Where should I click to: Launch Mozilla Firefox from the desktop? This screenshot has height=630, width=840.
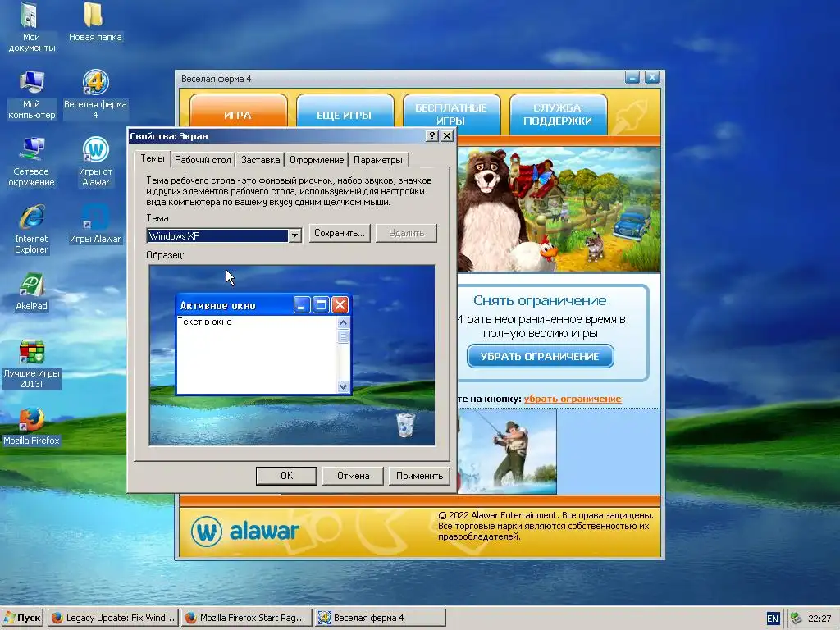pos(31,427)
